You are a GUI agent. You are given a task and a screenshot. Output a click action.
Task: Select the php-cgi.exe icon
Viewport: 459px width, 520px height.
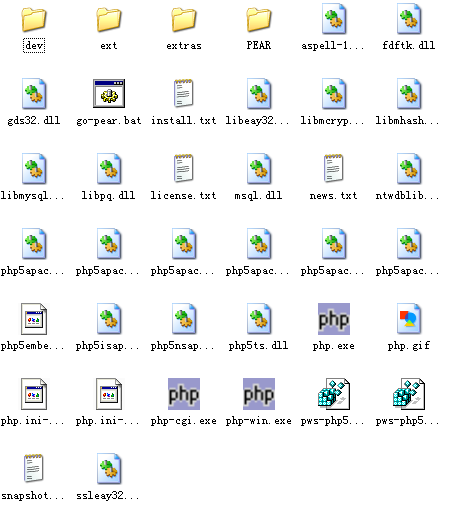[184, 394]
